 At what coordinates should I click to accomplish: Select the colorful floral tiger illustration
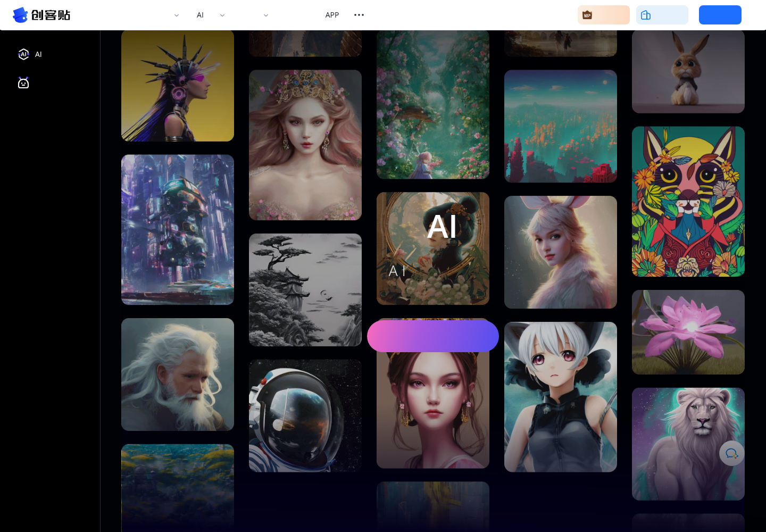pos(688,202)
